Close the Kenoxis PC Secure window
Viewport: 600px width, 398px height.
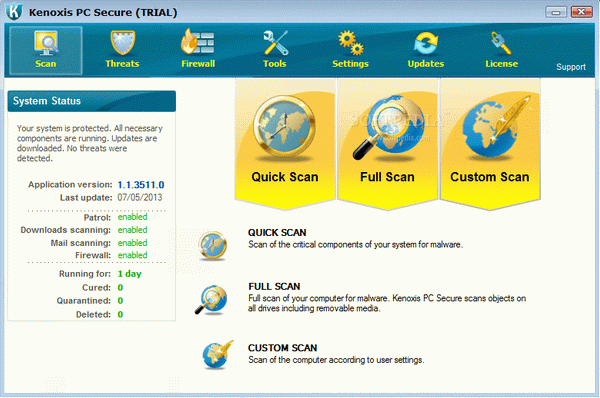(581, 12)
